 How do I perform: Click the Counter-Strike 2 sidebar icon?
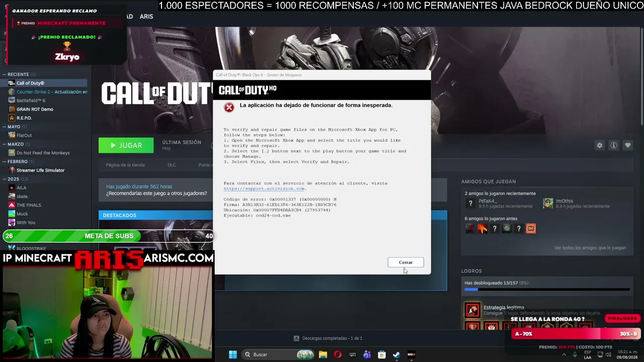click(12, 92)
